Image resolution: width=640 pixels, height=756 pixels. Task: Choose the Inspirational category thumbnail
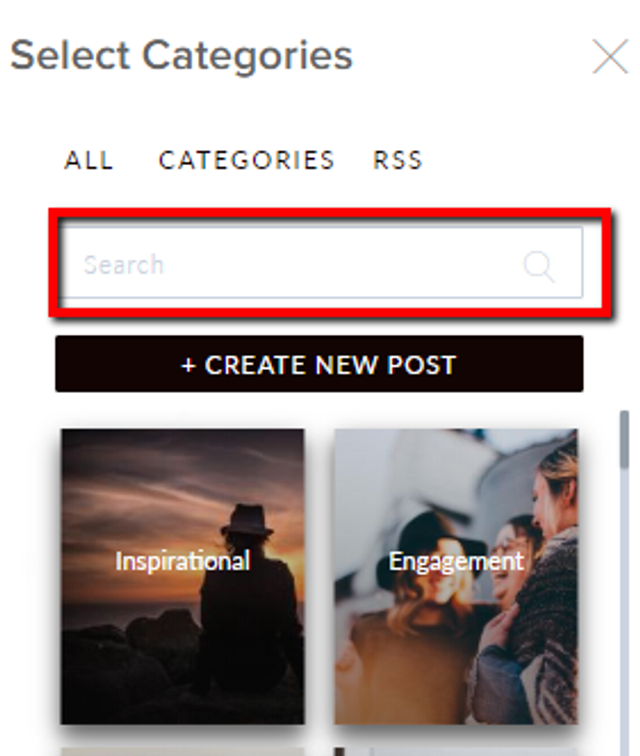pos(183,577)
